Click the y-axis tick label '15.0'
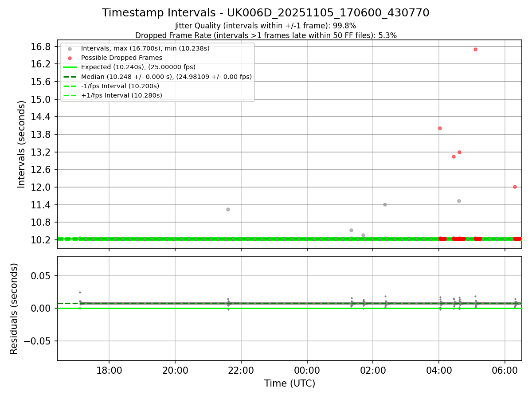The image size is (532, 399). (41, 99)
